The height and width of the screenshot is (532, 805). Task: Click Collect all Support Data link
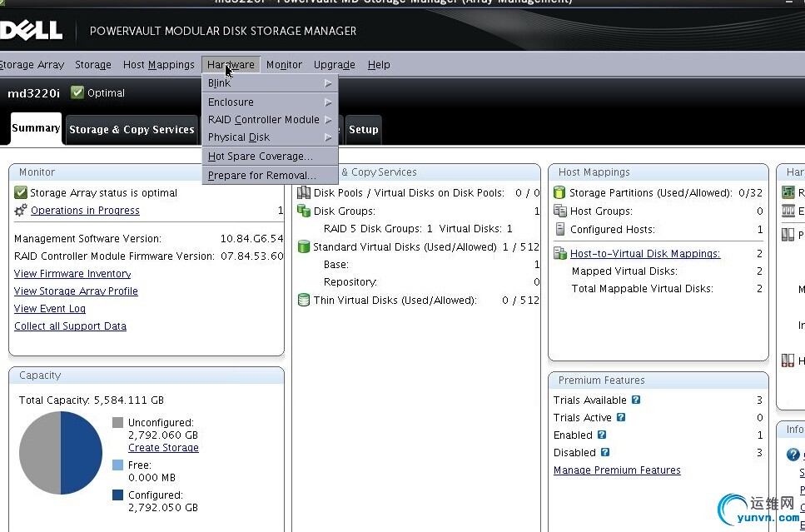click(70, 326)
